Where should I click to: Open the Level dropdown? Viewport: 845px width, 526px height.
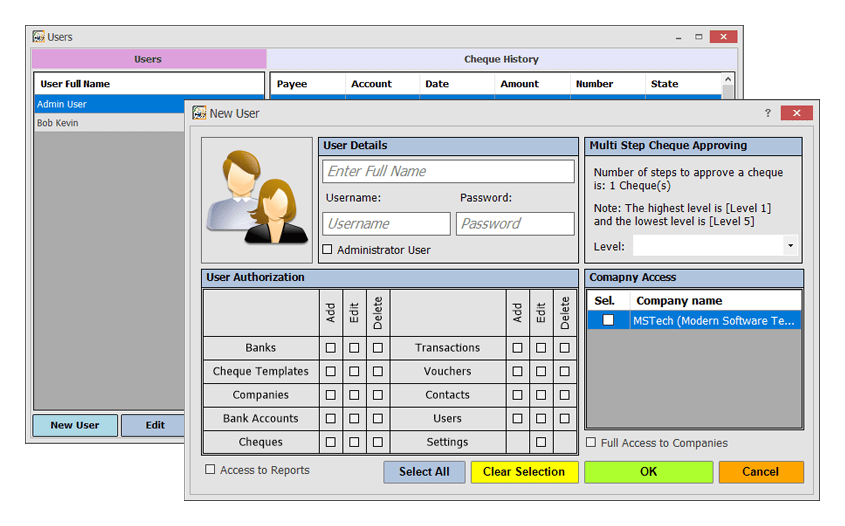[790, 246]
